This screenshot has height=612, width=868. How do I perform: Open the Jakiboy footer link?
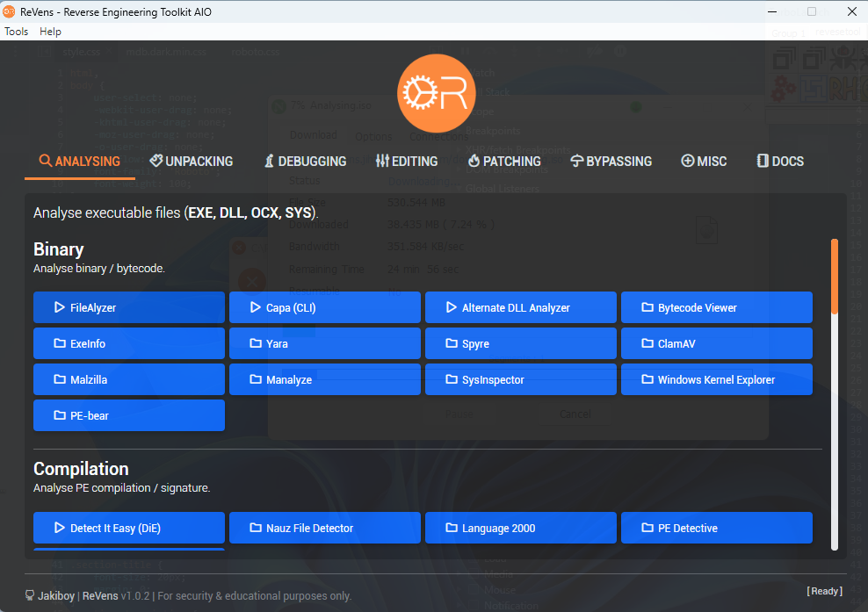click(56, 596)
